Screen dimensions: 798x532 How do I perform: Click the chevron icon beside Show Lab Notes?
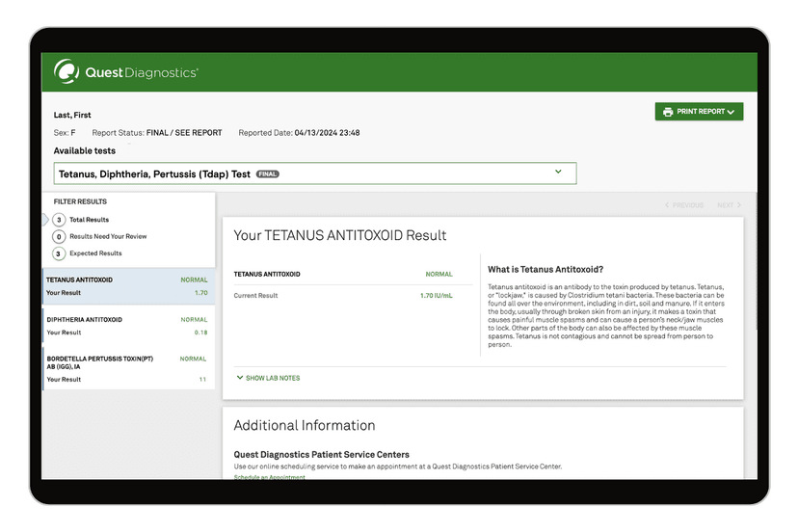click(x=240, y=378)
